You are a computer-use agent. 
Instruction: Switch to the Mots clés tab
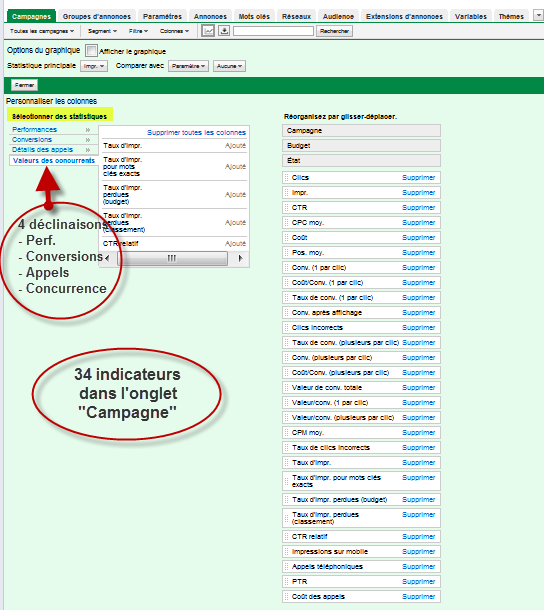coord(254,16)
